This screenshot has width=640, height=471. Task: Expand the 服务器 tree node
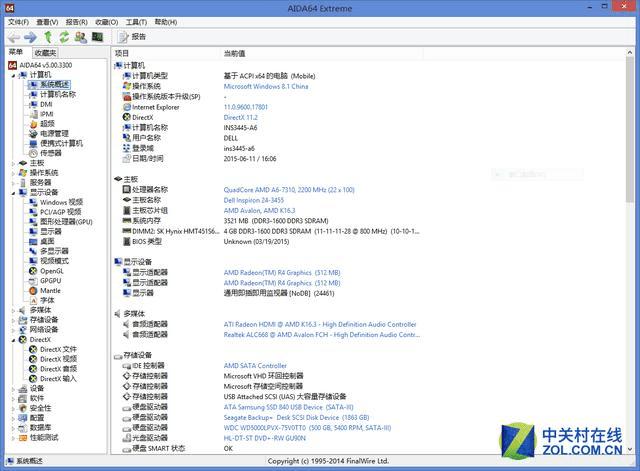click(13, 183)
